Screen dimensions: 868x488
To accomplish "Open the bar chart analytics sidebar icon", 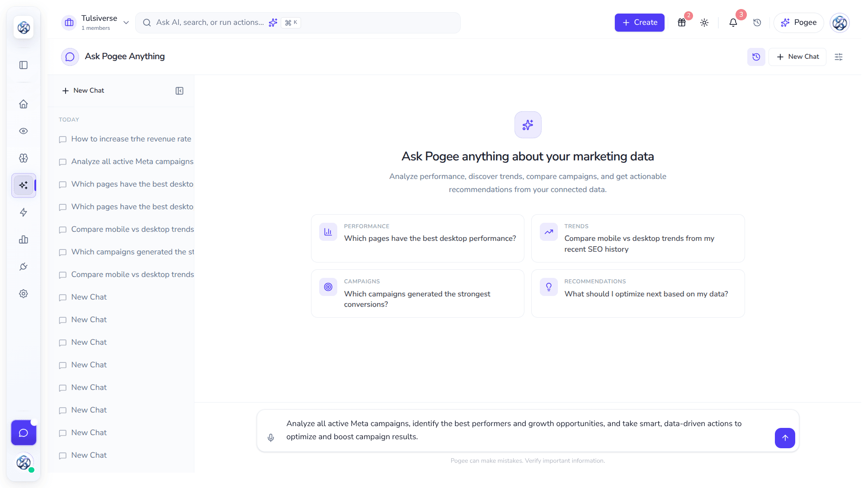I will tap(24, 239).
